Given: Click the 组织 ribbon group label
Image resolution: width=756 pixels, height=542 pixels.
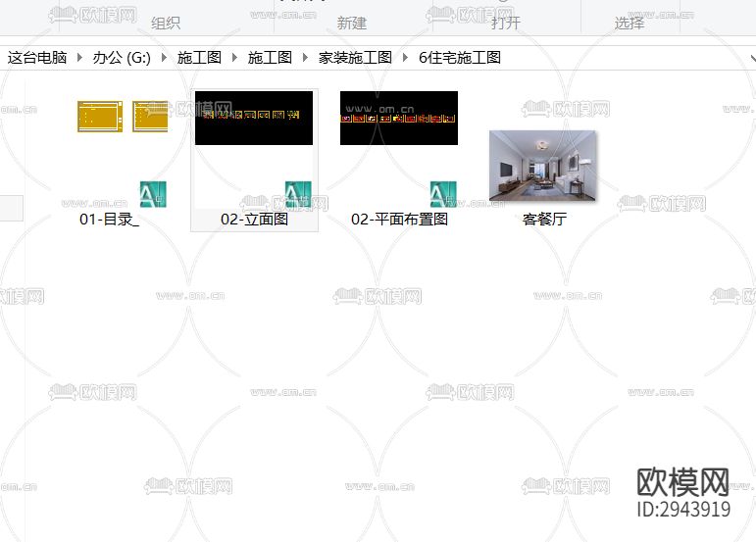Looking at the screenshot, I should (x=166, y=23).
